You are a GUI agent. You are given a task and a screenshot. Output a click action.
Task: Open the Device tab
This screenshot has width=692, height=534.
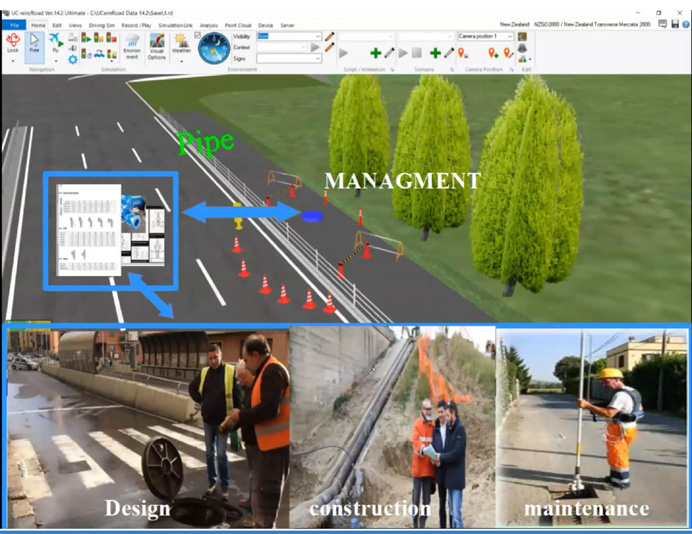point(265,26)
